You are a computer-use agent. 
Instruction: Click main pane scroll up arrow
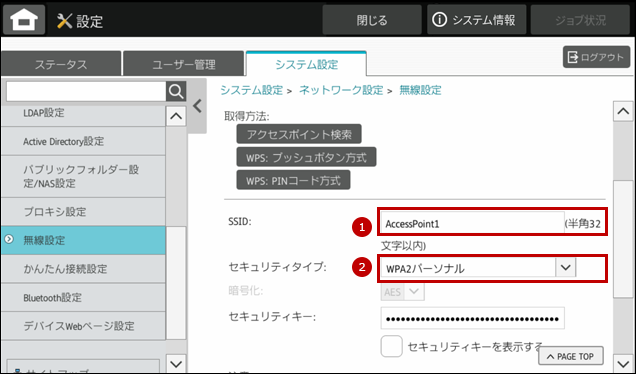point(623,111)
